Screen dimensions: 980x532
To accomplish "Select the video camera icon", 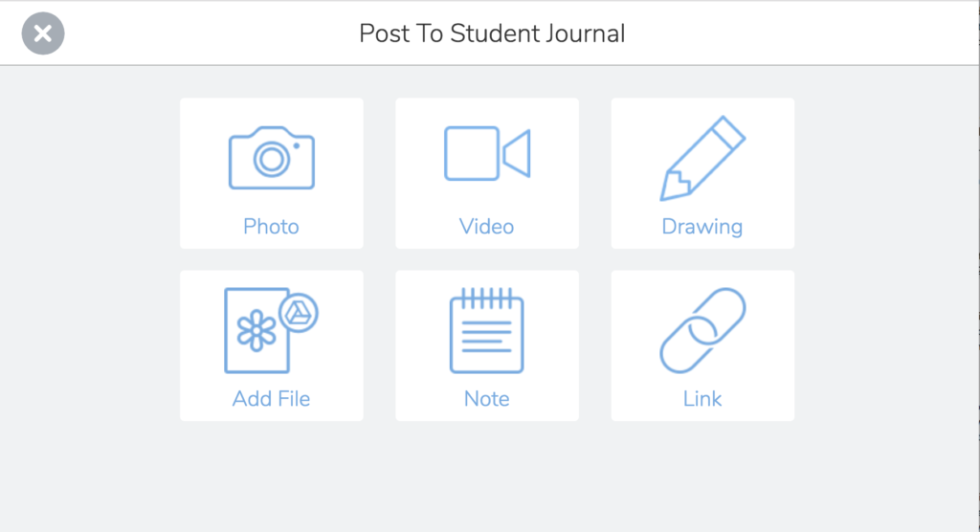I will pyautogui.click(x=486, y=153).
